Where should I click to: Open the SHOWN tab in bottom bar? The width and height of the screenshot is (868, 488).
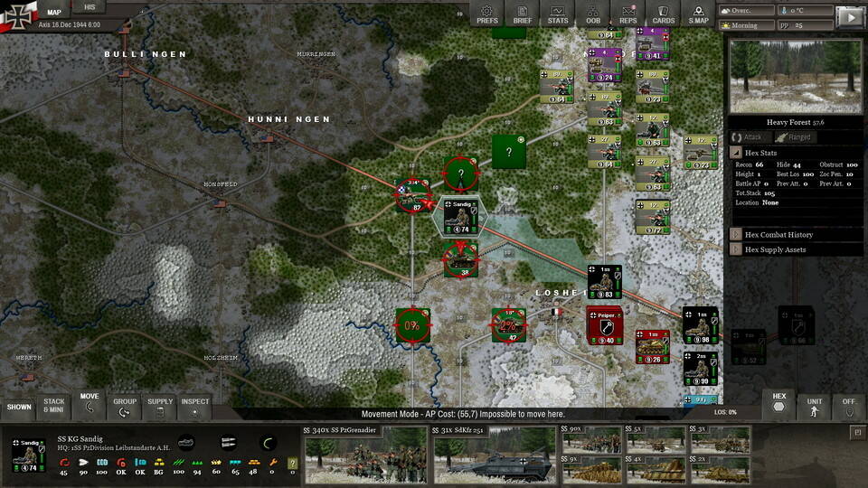pyautogui.click(x=19, y=407)
